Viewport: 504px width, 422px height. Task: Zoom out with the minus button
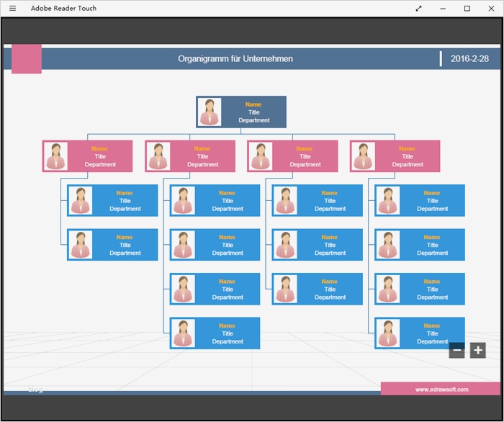point(456,350)
